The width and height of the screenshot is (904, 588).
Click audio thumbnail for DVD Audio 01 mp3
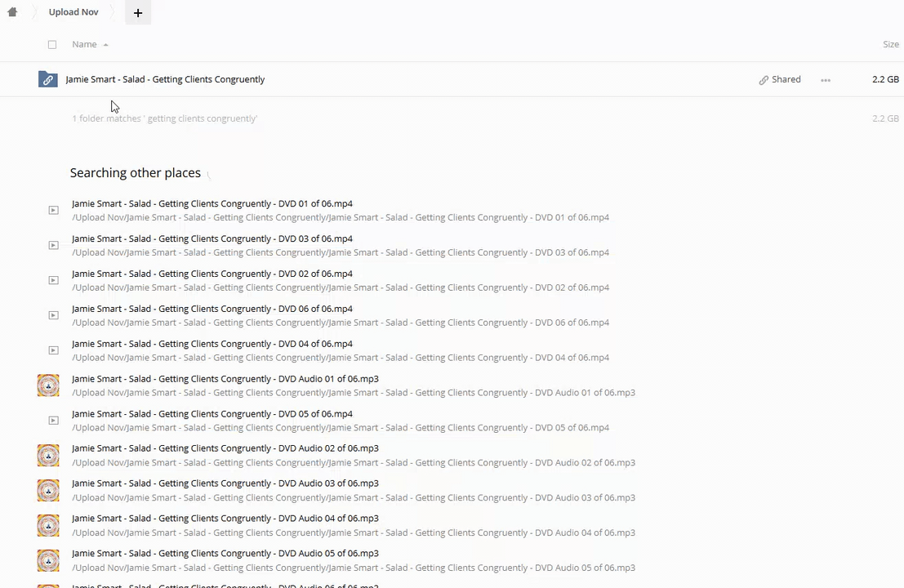pos(48,385)
